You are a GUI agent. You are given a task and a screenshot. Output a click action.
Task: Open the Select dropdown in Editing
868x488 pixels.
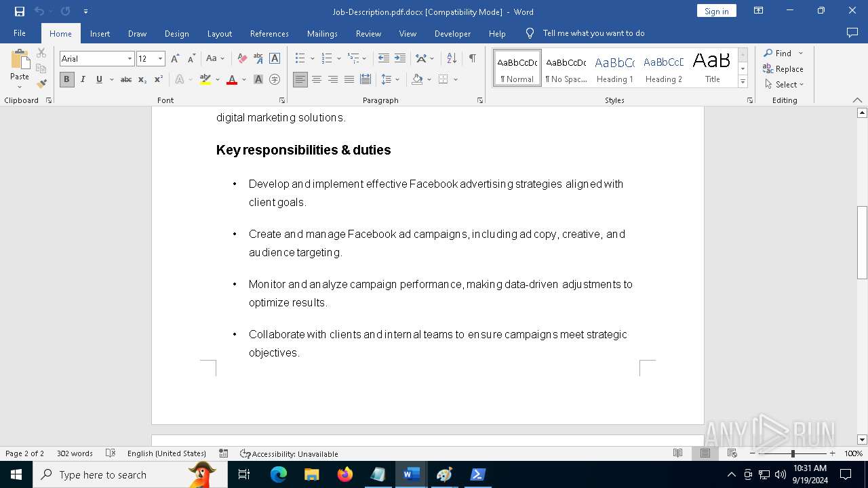(x=784, y=85)
